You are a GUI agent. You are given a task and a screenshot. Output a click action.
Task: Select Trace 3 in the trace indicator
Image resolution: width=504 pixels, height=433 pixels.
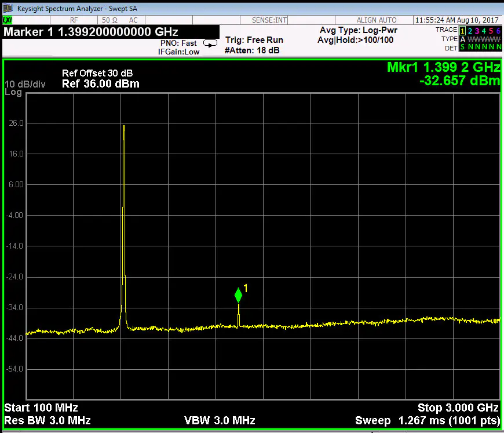click(477, 30)
